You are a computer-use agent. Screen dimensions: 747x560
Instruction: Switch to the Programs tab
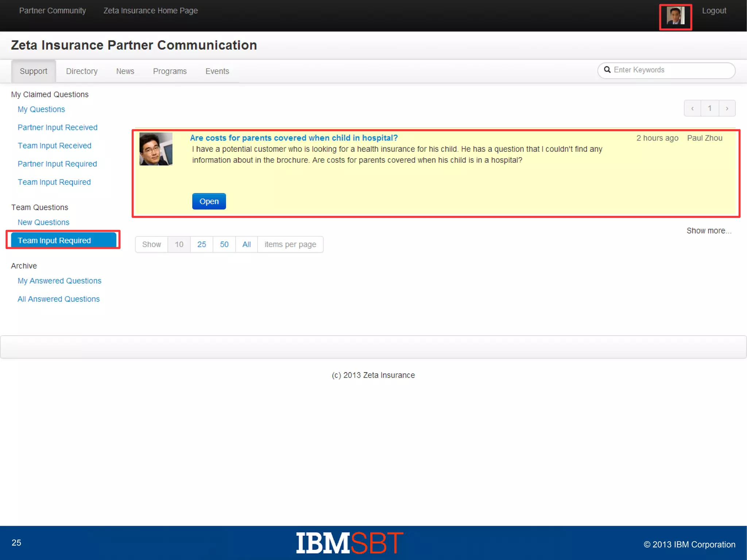(x=170, y=71)
